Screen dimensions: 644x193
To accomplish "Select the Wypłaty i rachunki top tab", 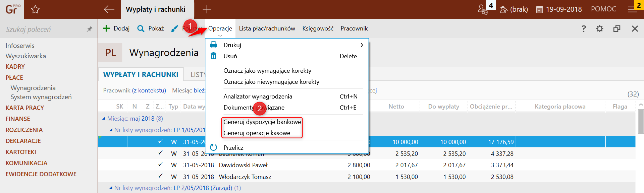I will point(157,9).
